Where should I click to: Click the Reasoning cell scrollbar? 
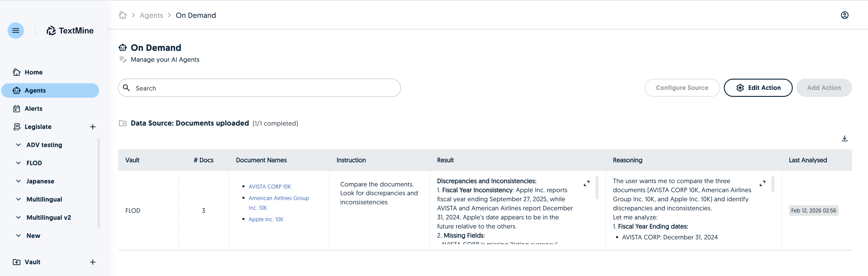click(772, 184)
